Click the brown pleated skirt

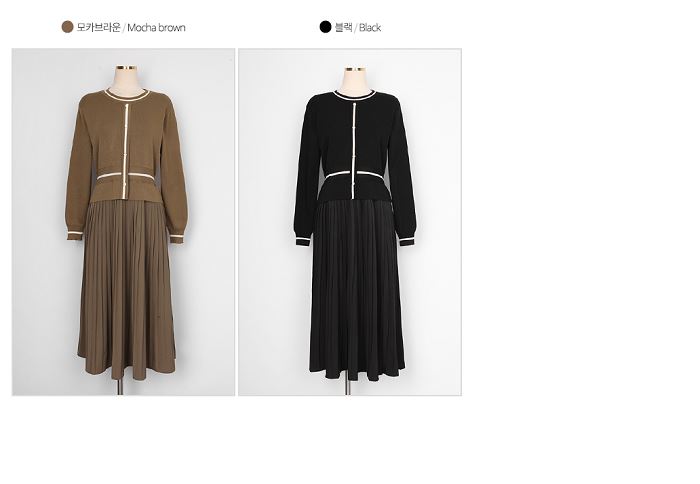127,288
